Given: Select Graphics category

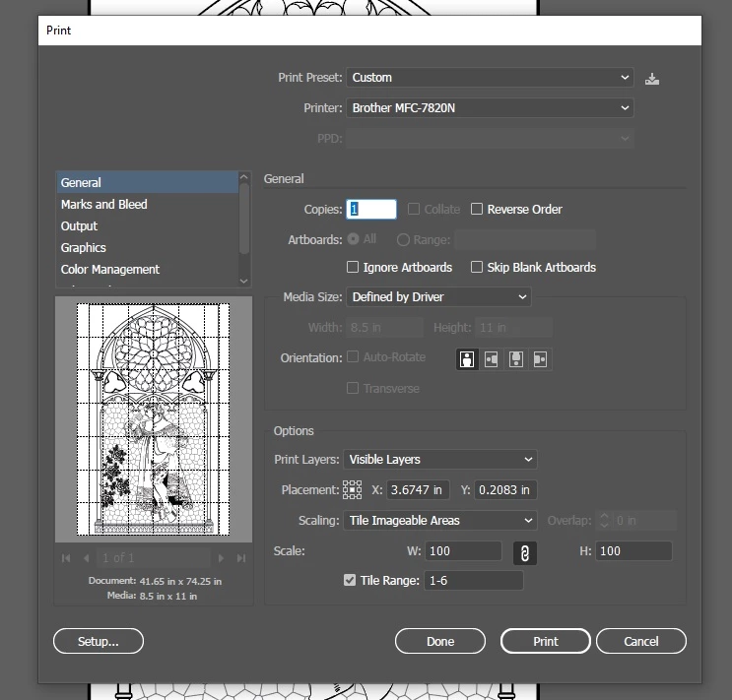Looking at the screenshot, I should (x=148, y=248).
